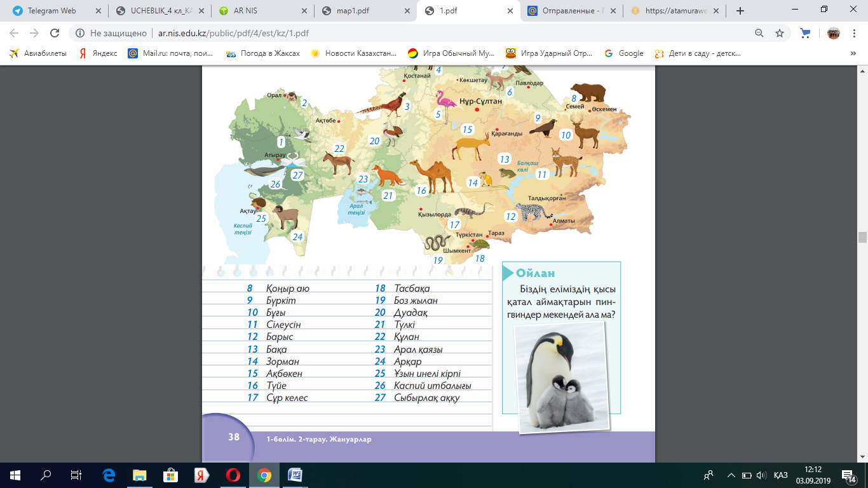The width and height of the screenshot is (868, 488).
Task: Click the 'Каспий итбалығы' legend entry
Action: [x=433, y=386]
